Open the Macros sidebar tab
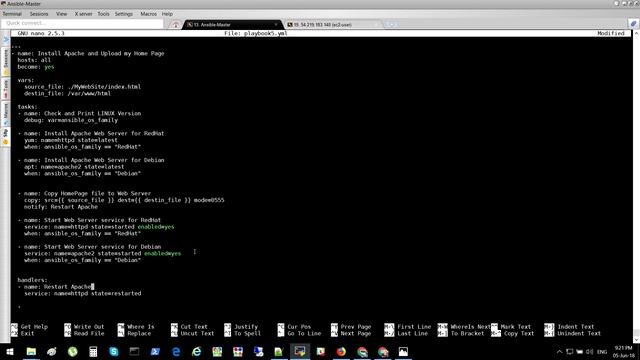 [6, 113]
